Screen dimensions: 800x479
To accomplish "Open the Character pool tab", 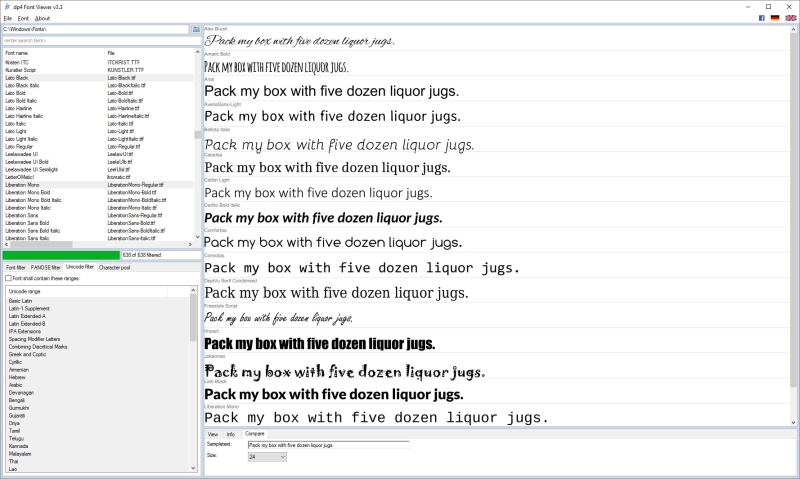I will coord(114,267).
